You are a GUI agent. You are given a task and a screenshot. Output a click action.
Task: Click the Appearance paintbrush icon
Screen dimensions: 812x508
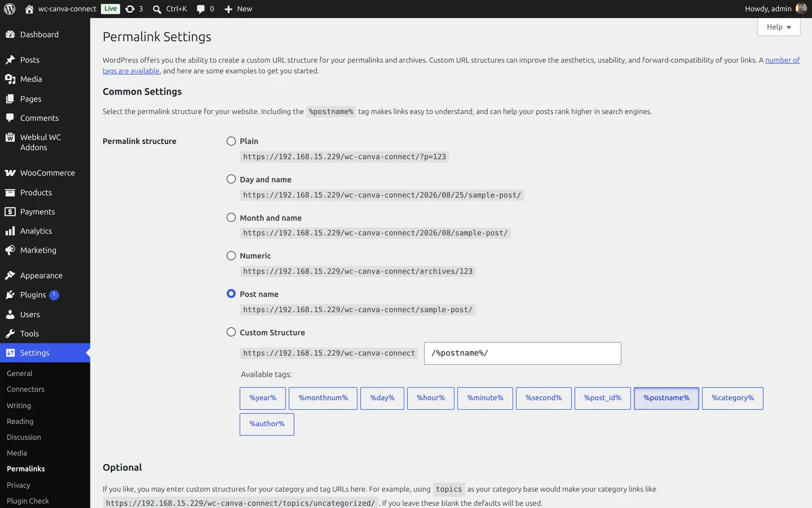pyautogui.click(x=10, y=276)
